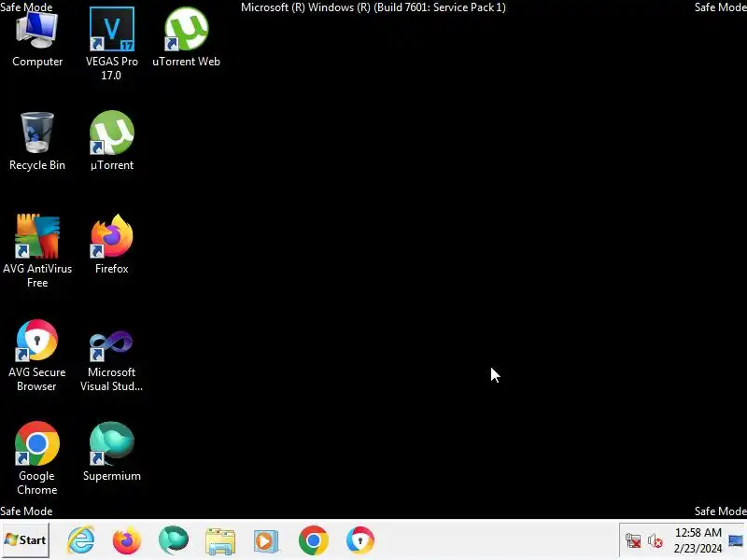The height and width of the screenshot is (560, 747).
Task: Select the Microsoft Visual Studio shortcut
Action: click(112, 360)
